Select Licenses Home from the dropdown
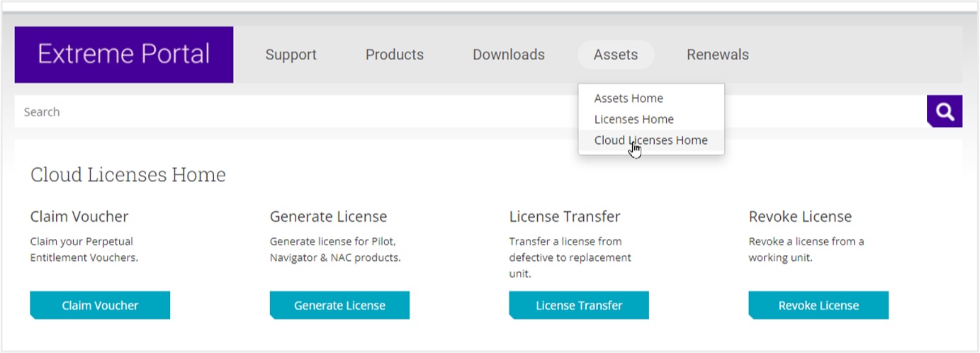 tap(633, 119)
